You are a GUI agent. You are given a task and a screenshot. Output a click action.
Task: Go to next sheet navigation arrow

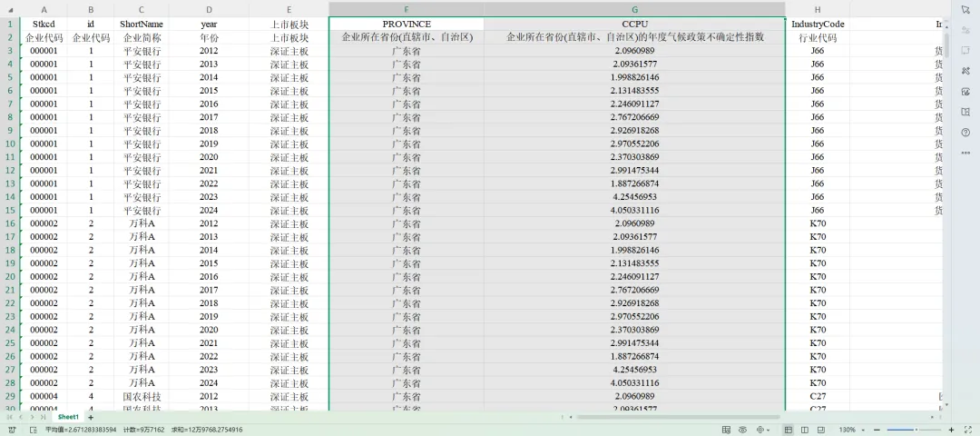coord(31,417)
